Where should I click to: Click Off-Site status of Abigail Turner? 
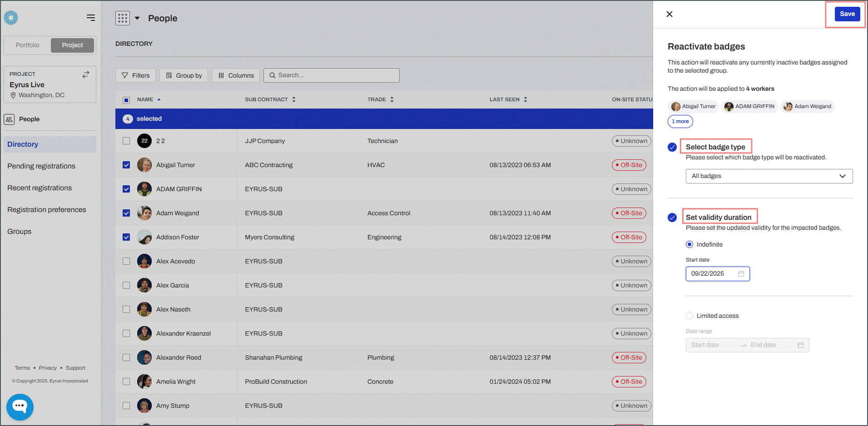(629, 165)
